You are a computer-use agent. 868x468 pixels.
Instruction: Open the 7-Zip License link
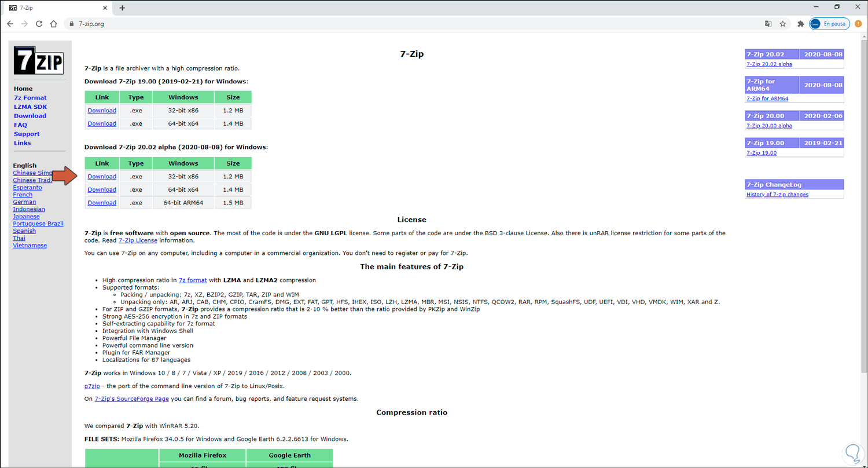138,240
